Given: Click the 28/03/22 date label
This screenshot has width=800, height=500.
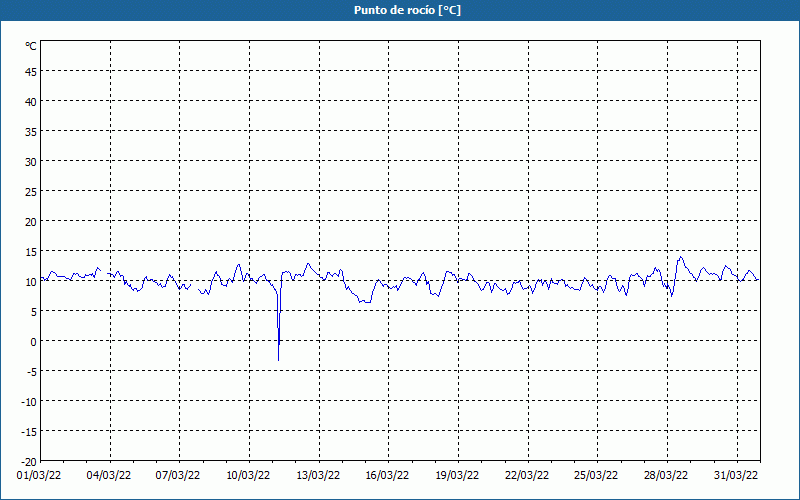Looking at the screenshot, I should pos(666,476).
